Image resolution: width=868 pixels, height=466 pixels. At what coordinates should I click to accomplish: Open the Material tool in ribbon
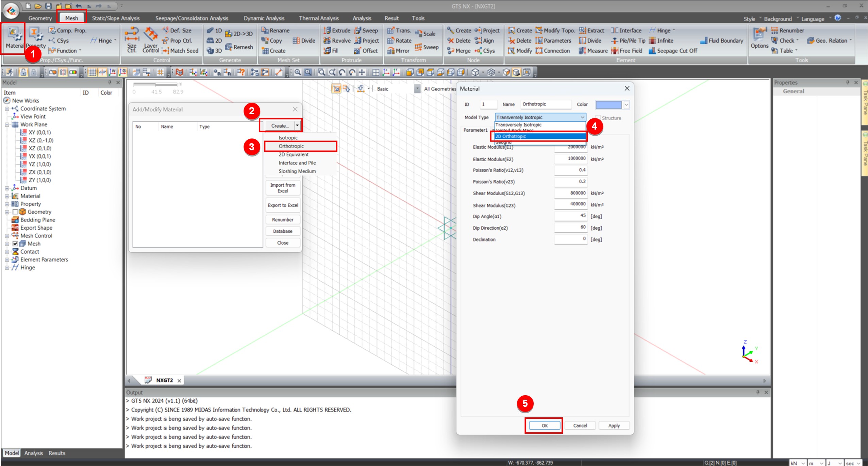pos(14,38)
